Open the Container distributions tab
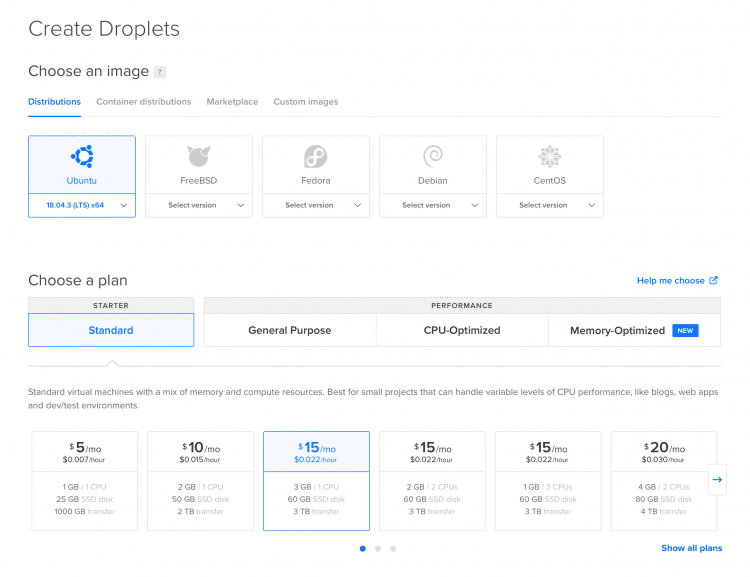 143,102
